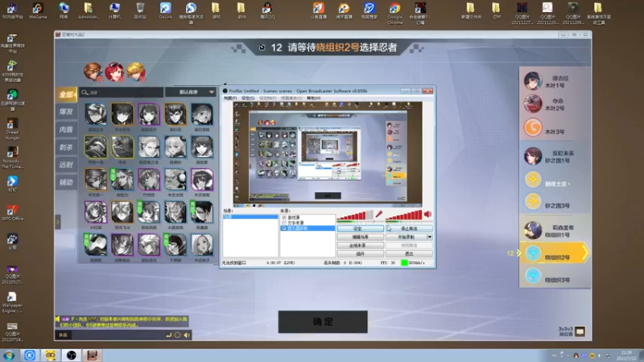Mute the OBS desktop speaker icon

coord(427,214)
